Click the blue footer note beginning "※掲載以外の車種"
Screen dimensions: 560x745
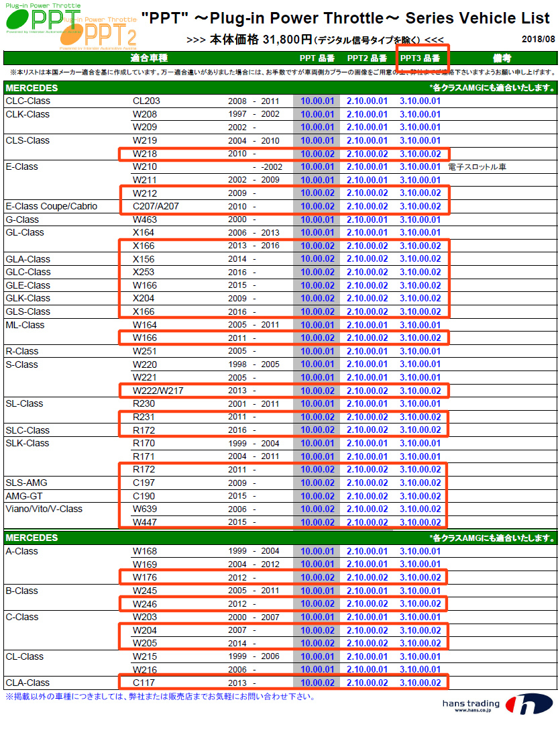coord(160,697)
